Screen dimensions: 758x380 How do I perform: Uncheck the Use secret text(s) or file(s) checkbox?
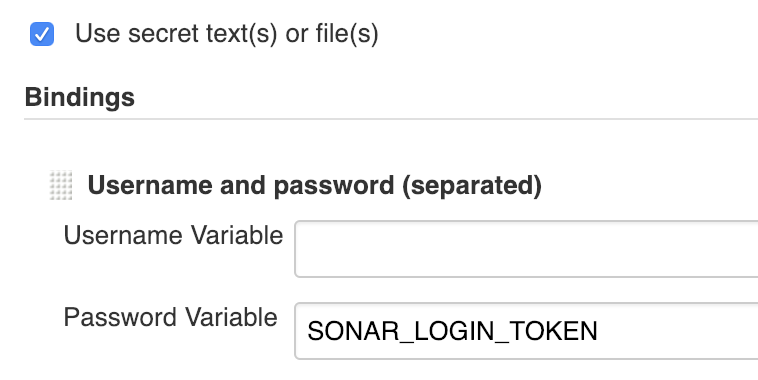coord(42,34)
